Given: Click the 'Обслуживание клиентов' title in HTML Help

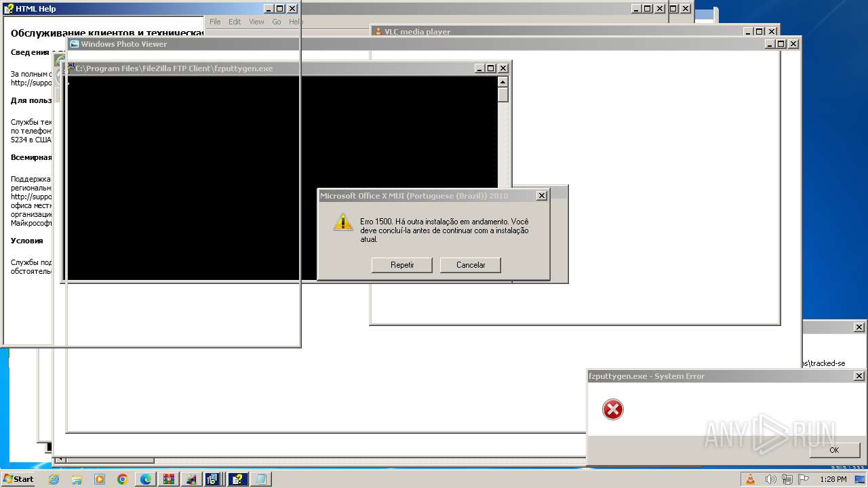Looking at the screenshot, I should coord(107,33).
